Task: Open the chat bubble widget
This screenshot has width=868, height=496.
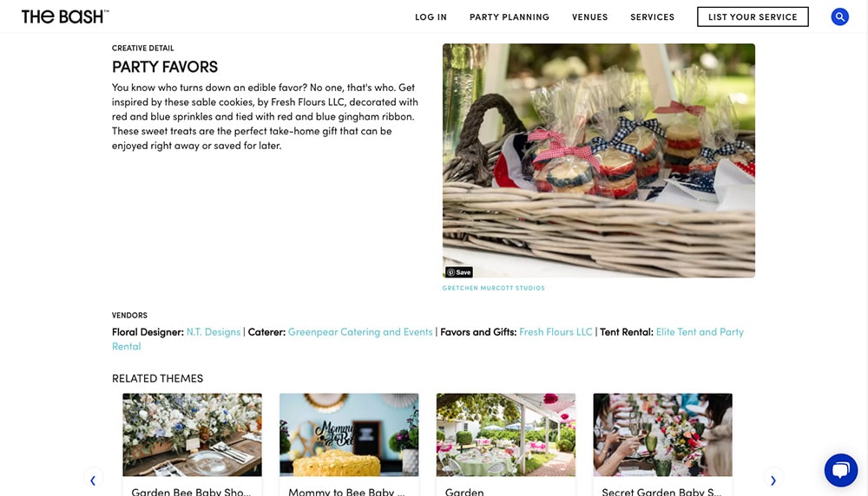Action: [x=841, y=470]
